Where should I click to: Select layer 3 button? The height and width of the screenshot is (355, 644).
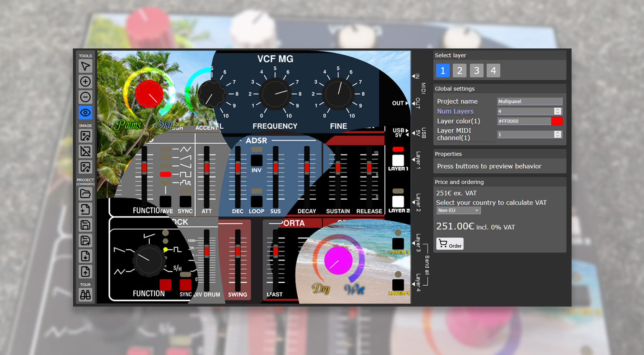click(x=477, y=71)
